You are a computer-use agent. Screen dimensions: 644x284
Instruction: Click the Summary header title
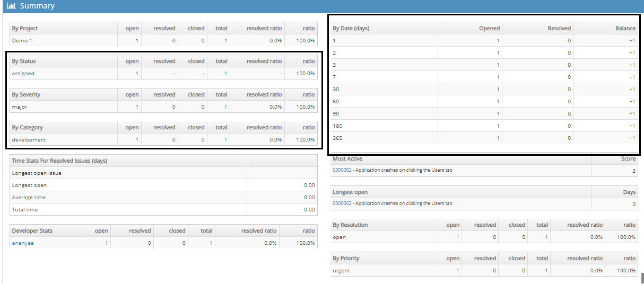[37, 6]
